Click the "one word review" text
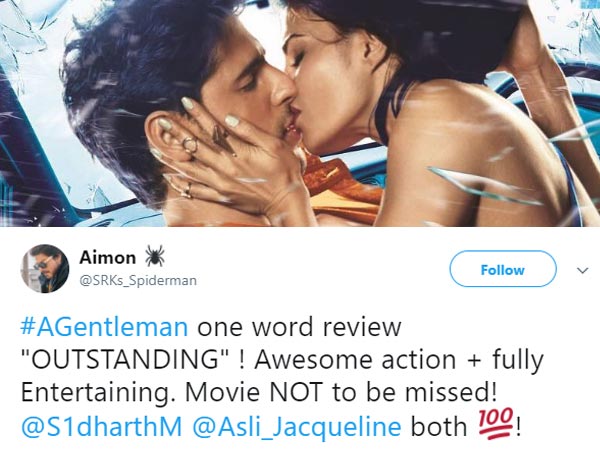Viewport: 600px width, 450px height. pyautogui.click(x=299, y=328)
